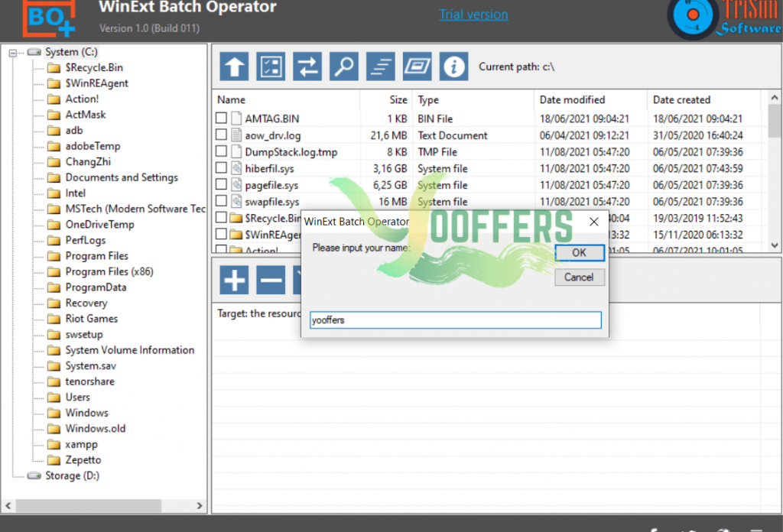Image resolution: width=783 pixels, height=532 pixels.
Task: Select the Program Files folder in tree
Action: point(97,256)
